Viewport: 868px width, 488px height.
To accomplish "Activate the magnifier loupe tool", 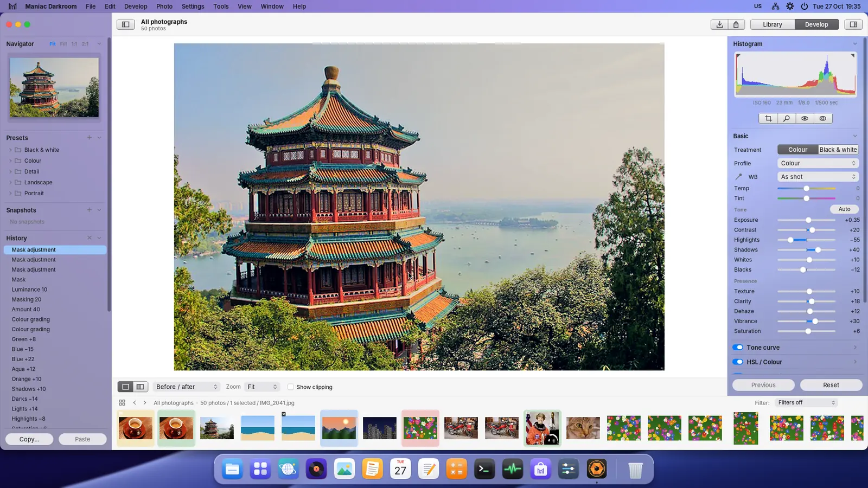I will pos(786,118).
